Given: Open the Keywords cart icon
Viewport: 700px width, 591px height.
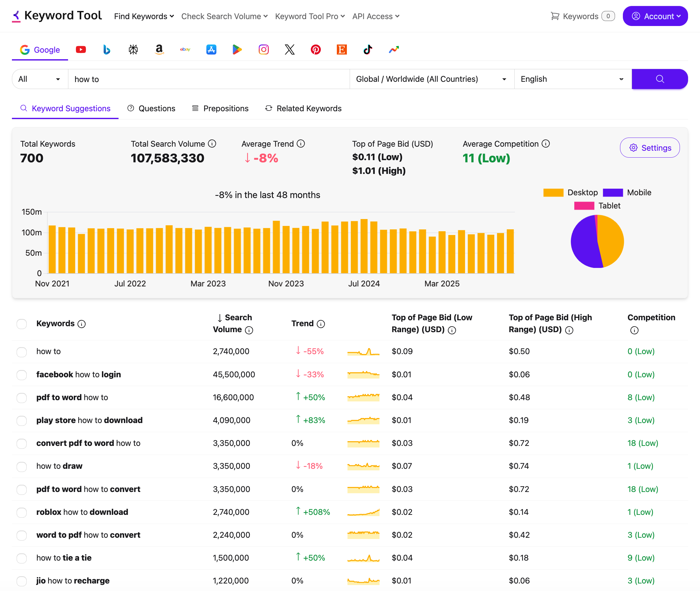Looking at the screenshot, I should click(x=555, y=16).
